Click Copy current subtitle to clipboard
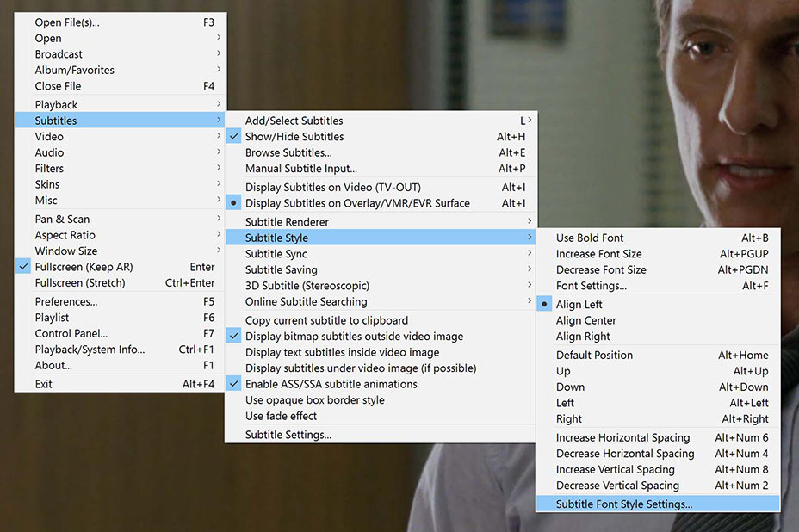 coord(326,320)
